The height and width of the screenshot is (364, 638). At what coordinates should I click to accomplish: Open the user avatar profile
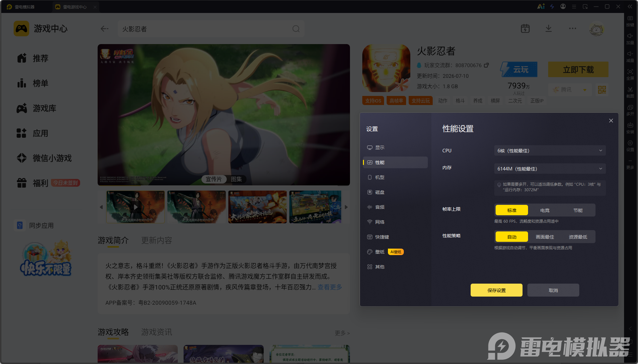(596, 29)
